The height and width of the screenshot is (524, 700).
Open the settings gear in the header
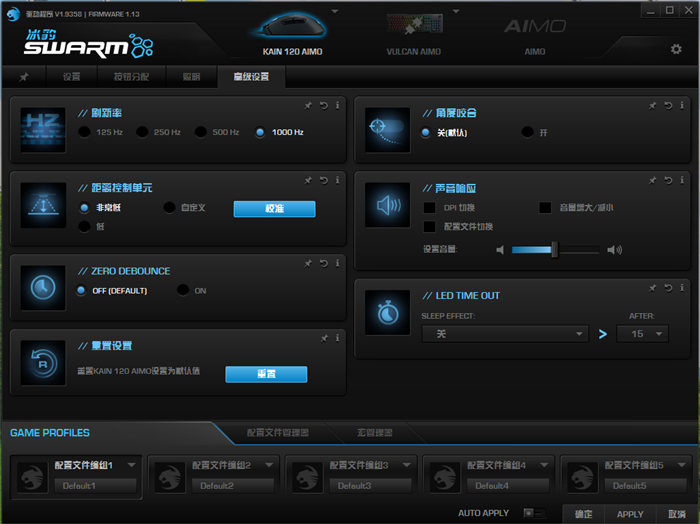(x=675, y=48)
